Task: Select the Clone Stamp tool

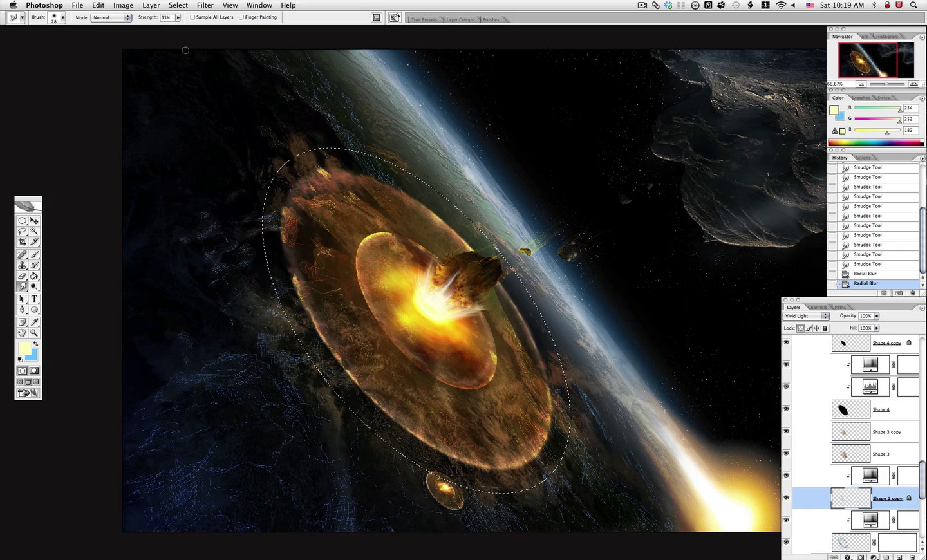Action: tap(22, 265)
